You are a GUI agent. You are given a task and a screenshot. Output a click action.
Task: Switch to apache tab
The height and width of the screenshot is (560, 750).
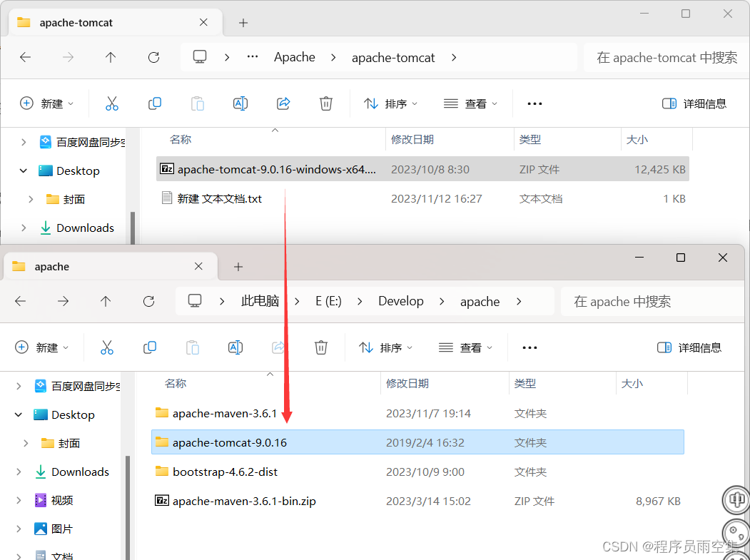coord(111,266)
